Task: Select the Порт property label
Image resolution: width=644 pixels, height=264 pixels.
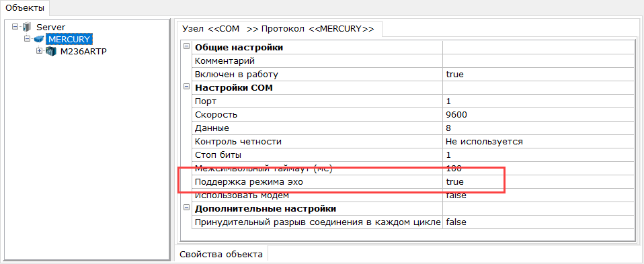Action: (x=205, y=101)
